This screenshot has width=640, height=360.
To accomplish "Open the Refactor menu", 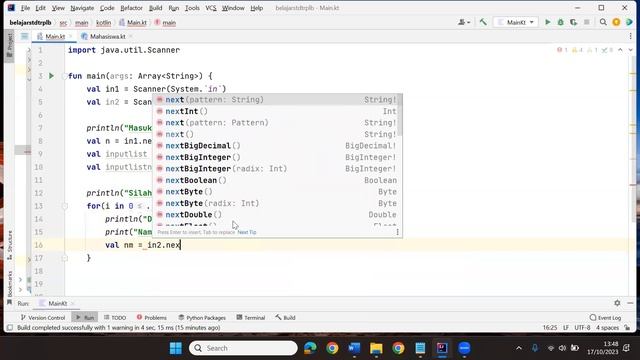I will [131, 8].
